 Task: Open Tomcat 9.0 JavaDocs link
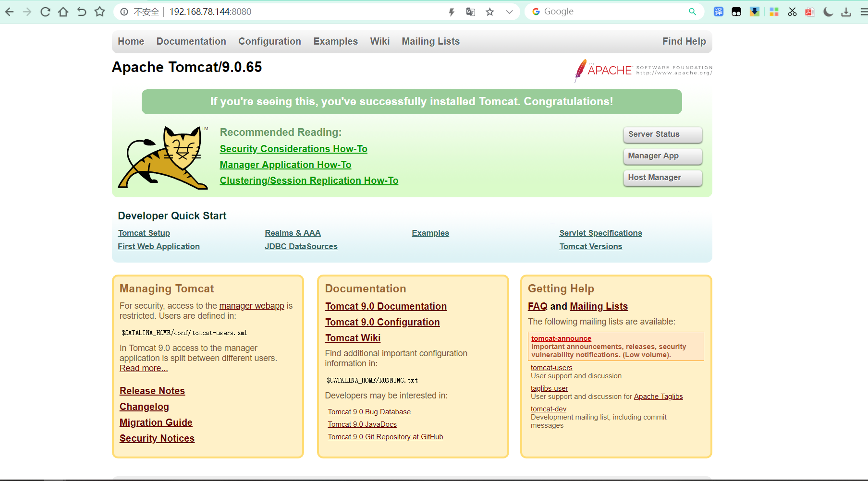[x=362, y=424]
